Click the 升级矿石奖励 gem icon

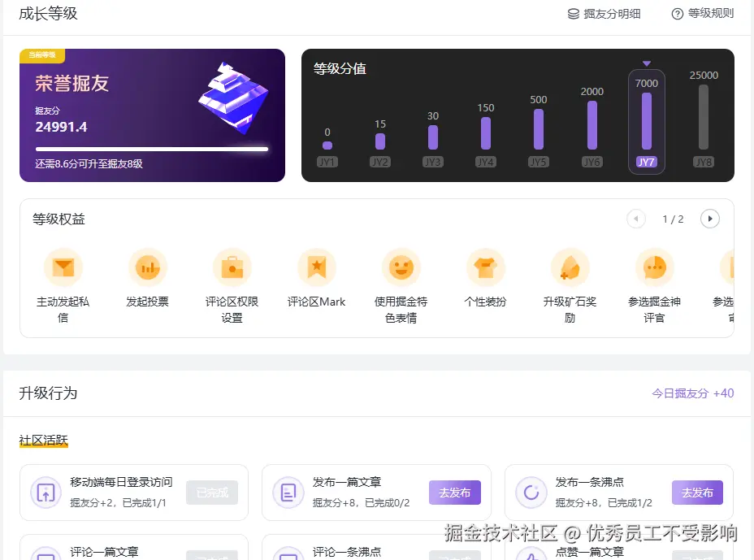[x=570, y=267]
